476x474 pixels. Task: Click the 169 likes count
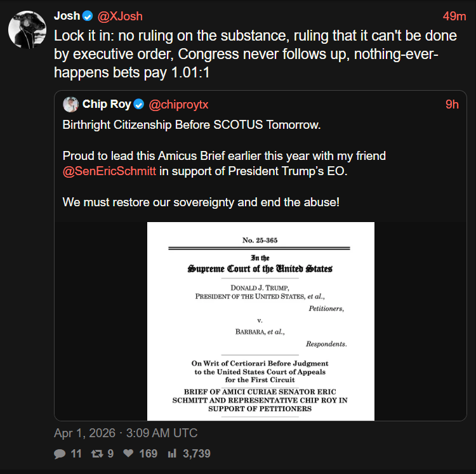coord(148,454)
